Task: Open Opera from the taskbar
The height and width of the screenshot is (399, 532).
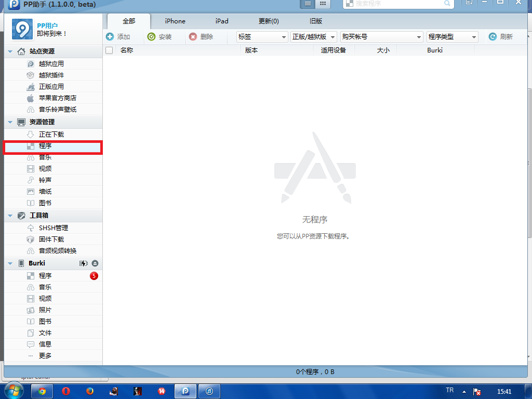Action: click(66, 391)
